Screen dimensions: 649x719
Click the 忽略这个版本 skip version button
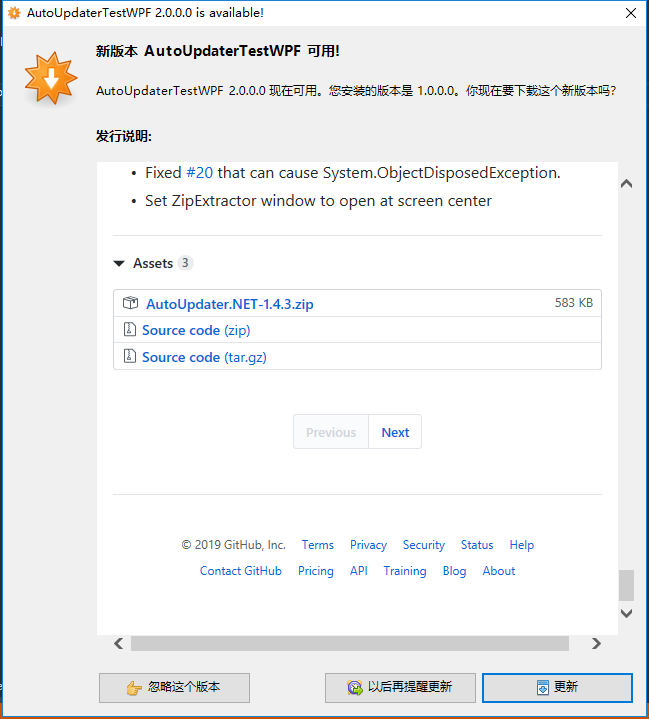[174, 687]
